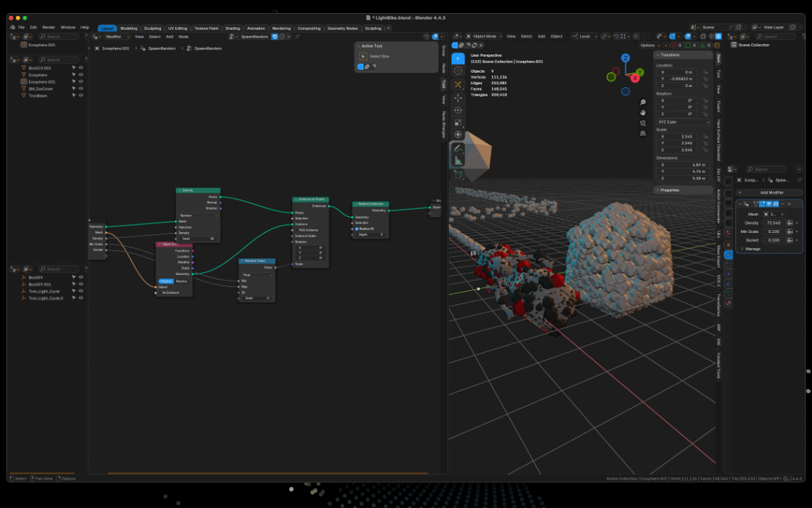Click the zoom magnifier viewport gizmo
The height and width of the screenshot is (508, 812).
tap(642, 102)
